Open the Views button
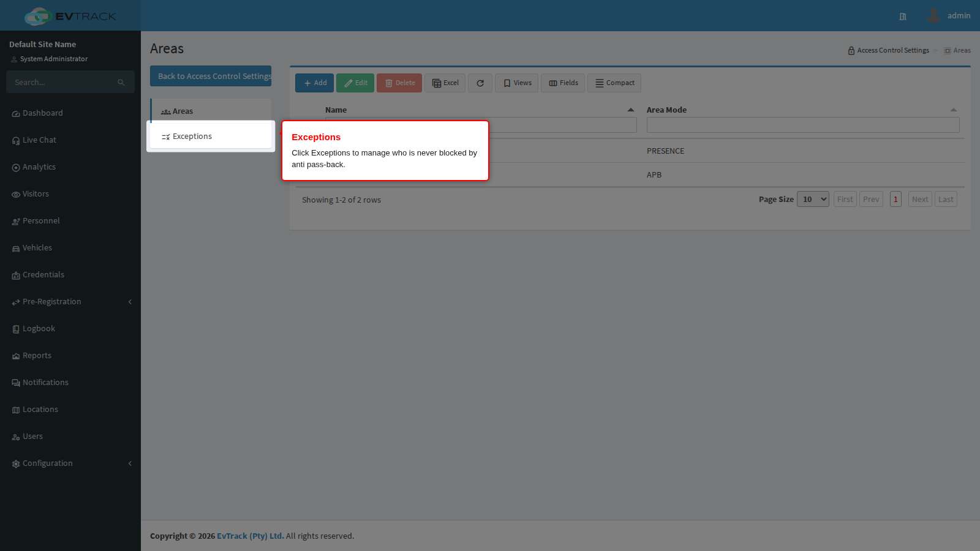This screenshot has height=551, width=980. click(x=517, y=83)
